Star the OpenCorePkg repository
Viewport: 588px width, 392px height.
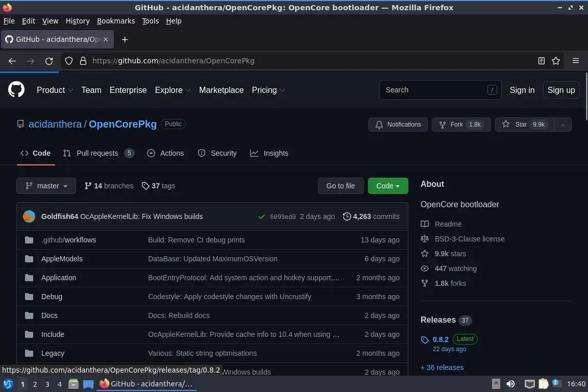[525, 125]
